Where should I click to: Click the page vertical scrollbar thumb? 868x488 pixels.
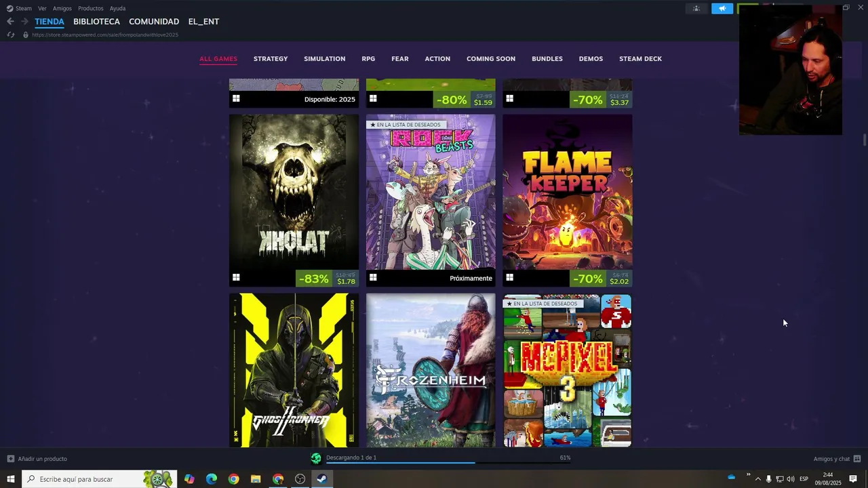[864, 140]
